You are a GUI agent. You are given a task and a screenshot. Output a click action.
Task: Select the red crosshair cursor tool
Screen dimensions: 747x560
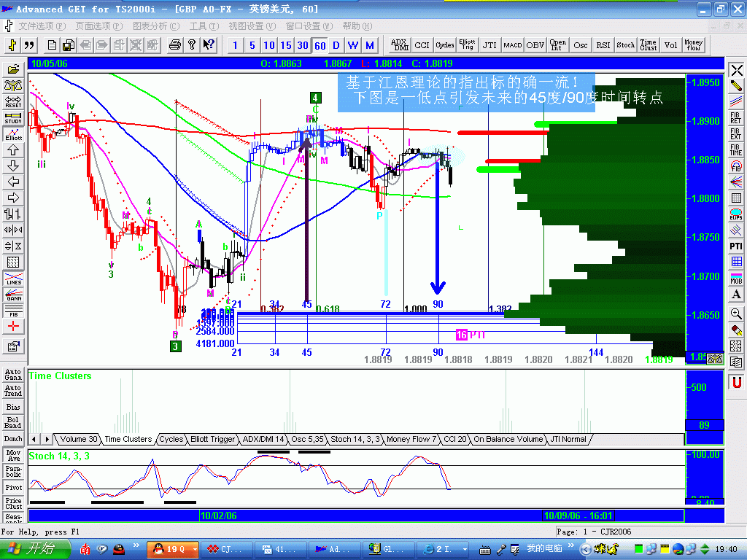(13, 327)
